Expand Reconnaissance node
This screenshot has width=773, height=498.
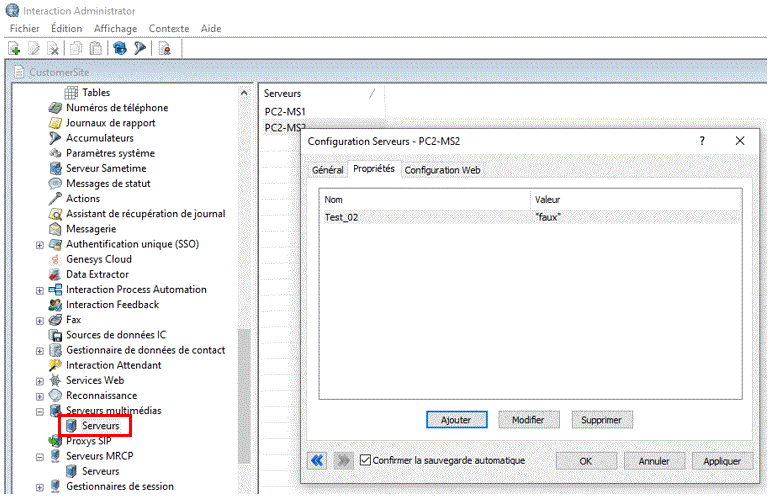pyautogui.click(x=39, y=396)
